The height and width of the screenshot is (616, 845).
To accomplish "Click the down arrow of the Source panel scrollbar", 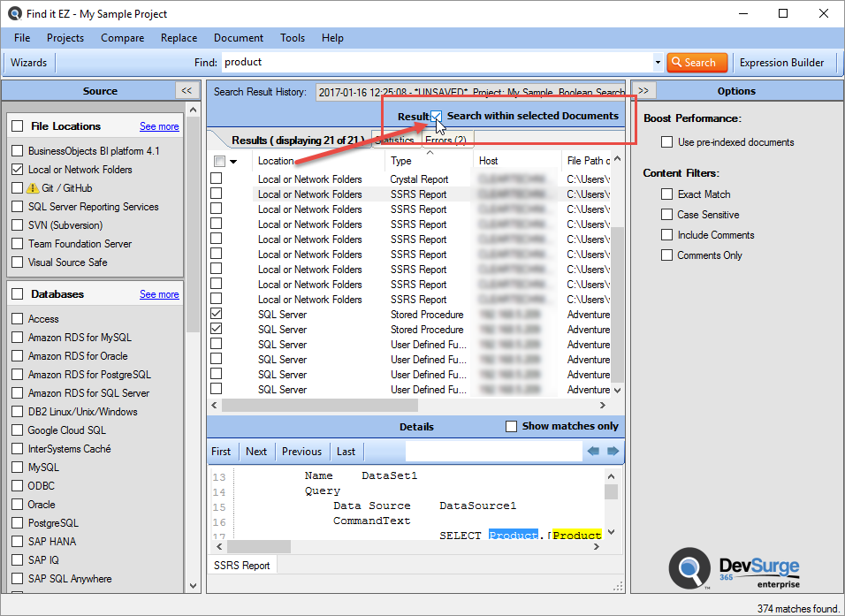I will [194, 586].
